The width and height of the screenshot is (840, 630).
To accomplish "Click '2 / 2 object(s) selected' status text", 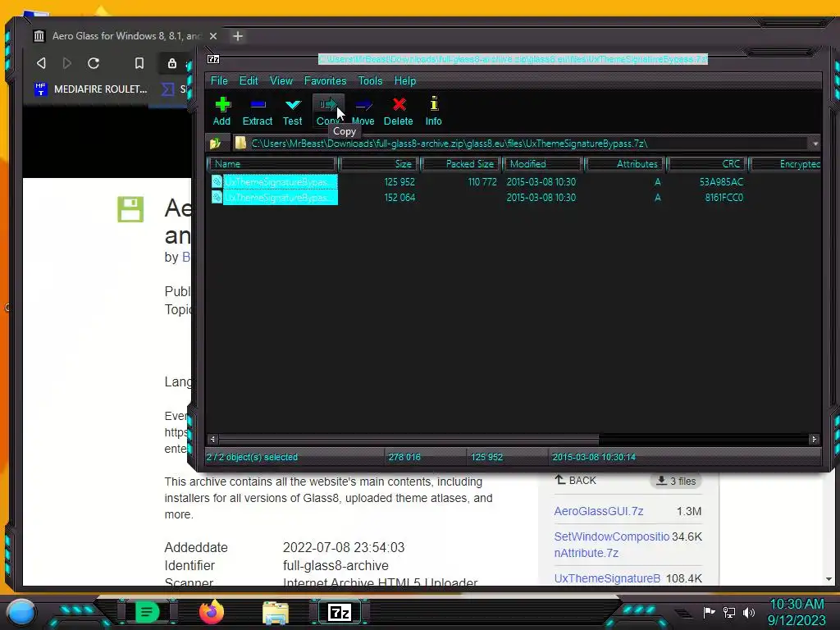I will coord(252,458).
